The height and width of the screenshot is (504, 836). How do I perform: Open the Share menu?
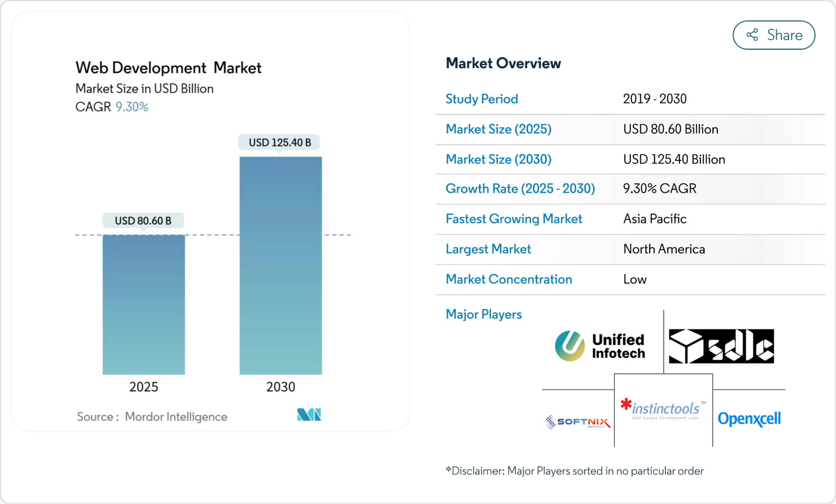[x=773, y=35]
